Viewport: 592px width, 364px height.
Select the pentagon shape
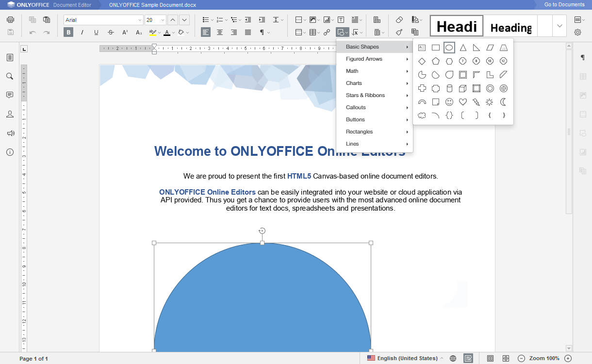tap(436, 61)
